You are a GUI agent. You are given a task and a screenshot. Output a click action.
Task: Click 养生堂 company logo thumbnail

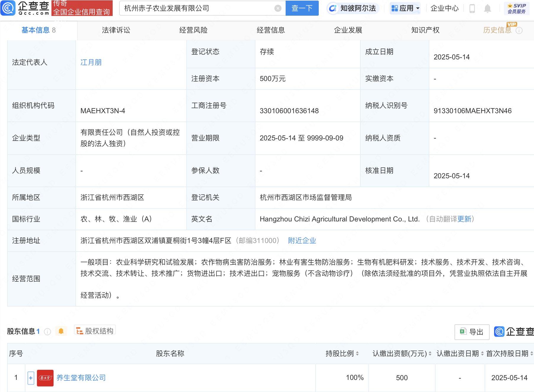point(45,378)
